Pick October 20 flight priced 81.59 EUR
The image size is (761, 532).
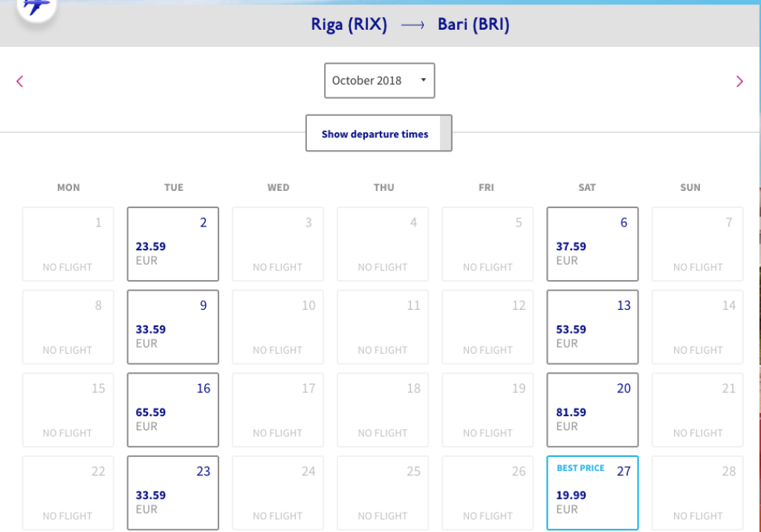592,409
